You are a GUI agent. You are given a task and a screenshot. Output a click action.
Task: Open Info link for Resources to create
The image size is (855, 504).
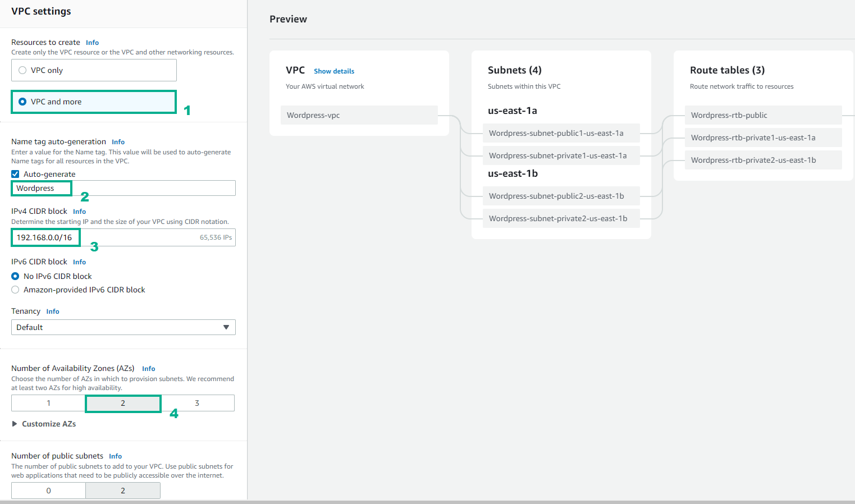(x=92, y=43)
